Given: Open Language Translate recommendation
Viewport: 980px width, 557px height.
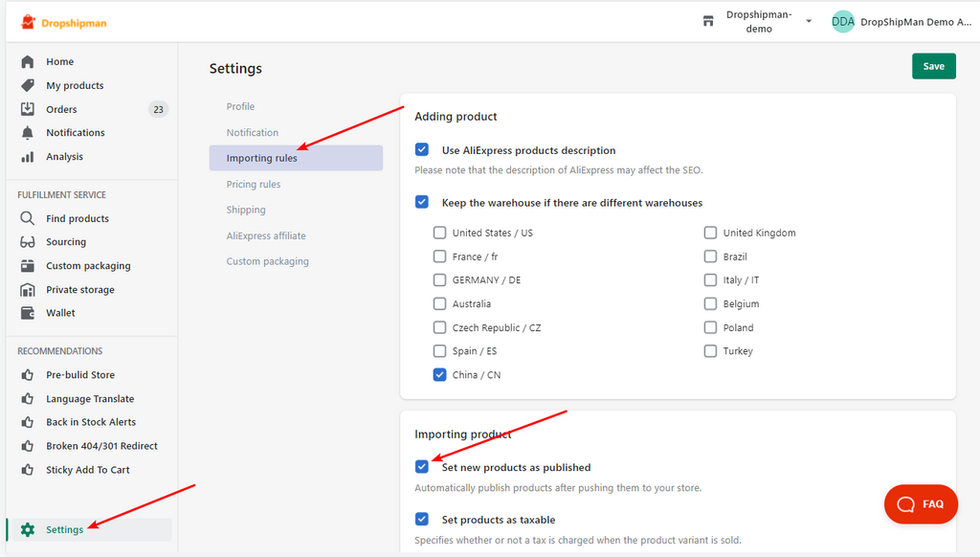Looking at the screenshot, I should (x=90, y=398).
